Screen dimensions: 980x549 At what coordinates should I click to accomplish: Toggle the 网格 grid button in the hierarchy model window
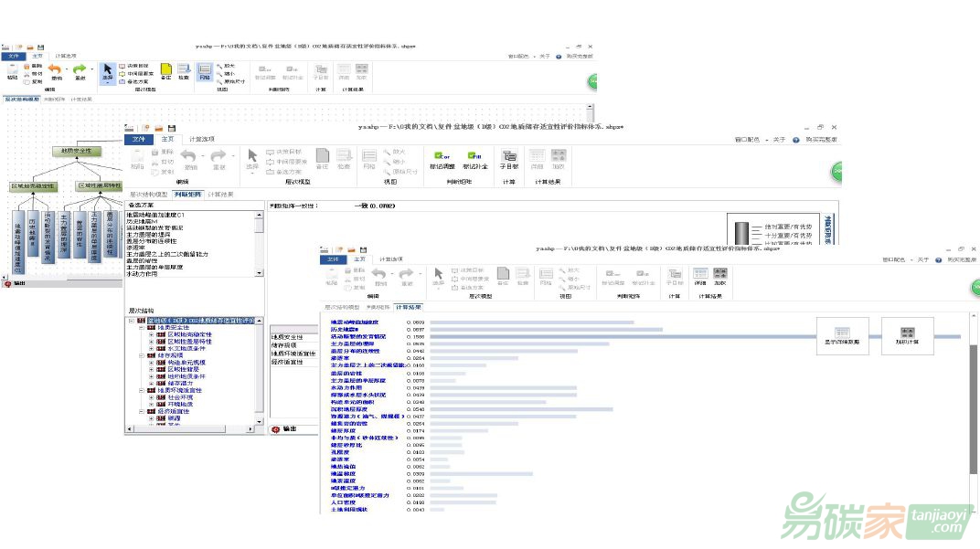click(204, 70)
